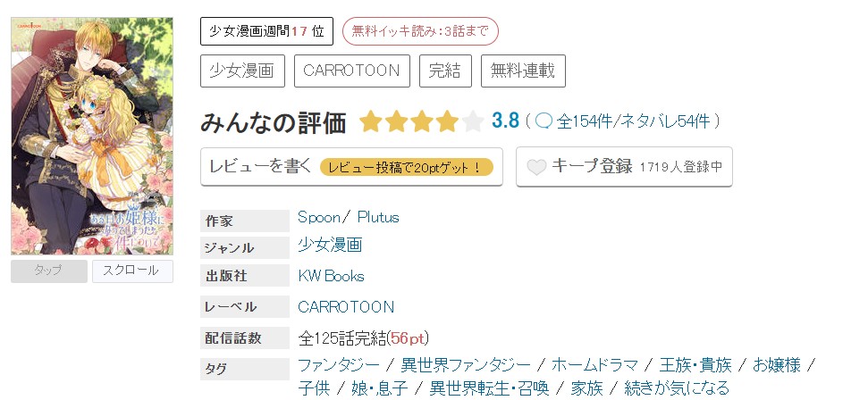
Task: Switch to スクロール reading mode
Action: click(132, 271)
